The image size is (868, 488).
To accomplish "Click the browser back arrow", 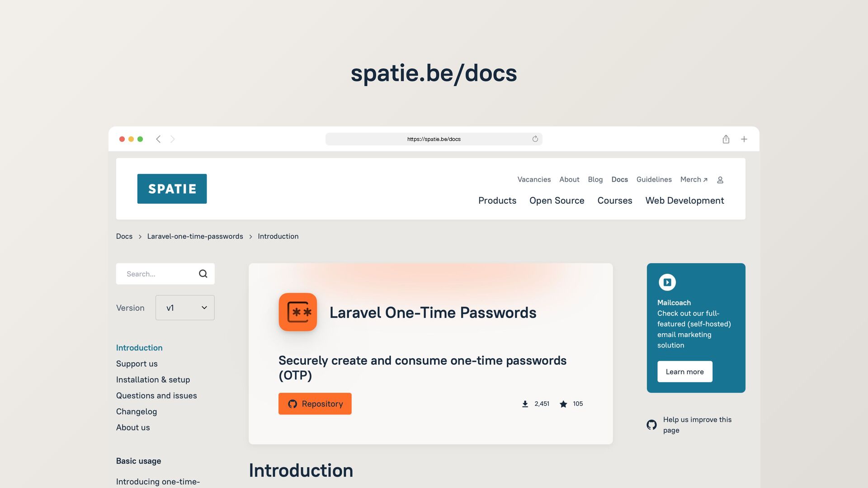I will click(158, 139).
